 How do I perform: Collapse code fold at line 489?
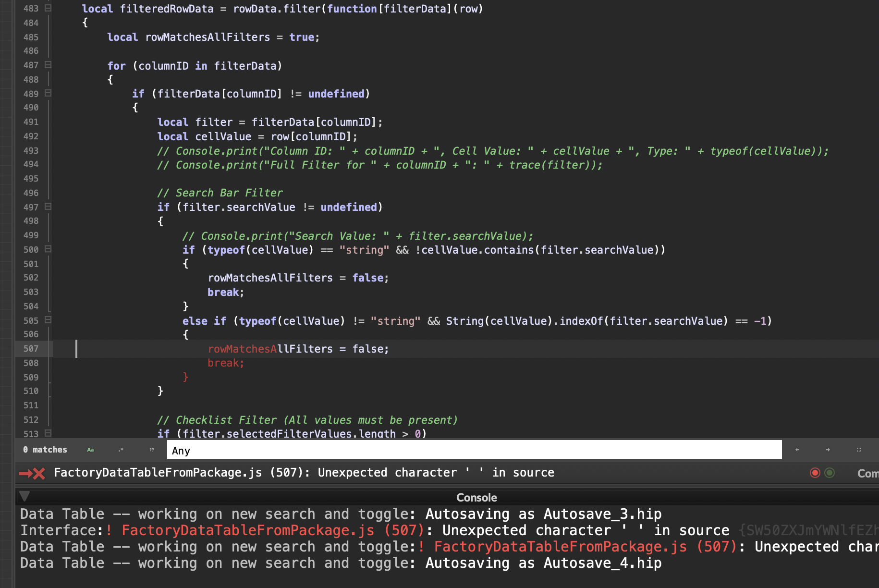click(48, 93)
